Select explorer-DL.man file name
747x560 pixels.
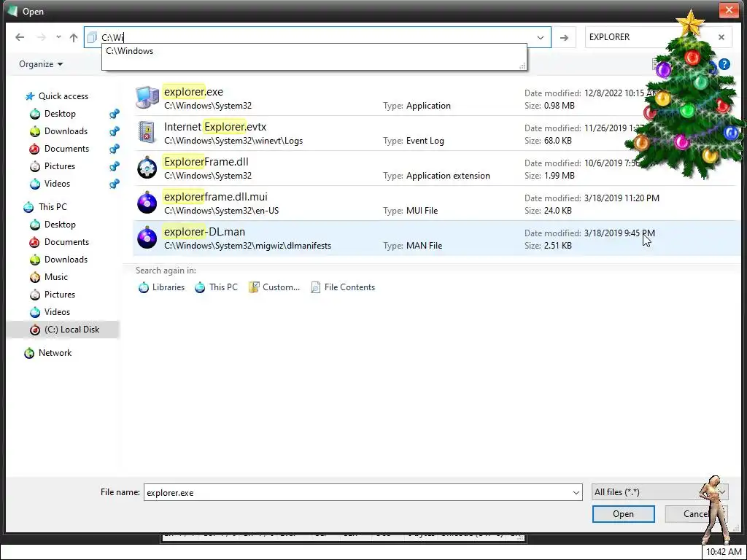pyautogui.click(x=204, y=232)
